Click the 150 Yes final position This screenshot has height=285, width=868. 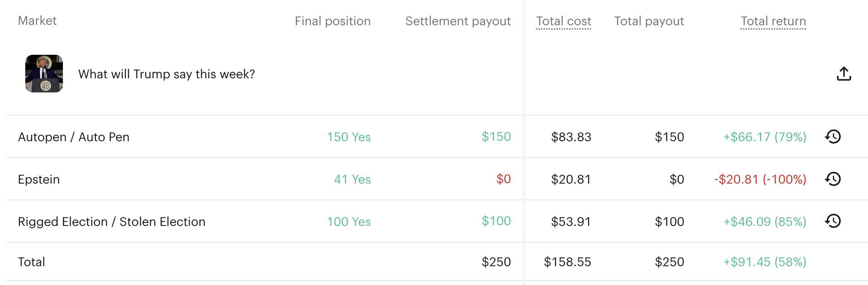click(348, 137)
